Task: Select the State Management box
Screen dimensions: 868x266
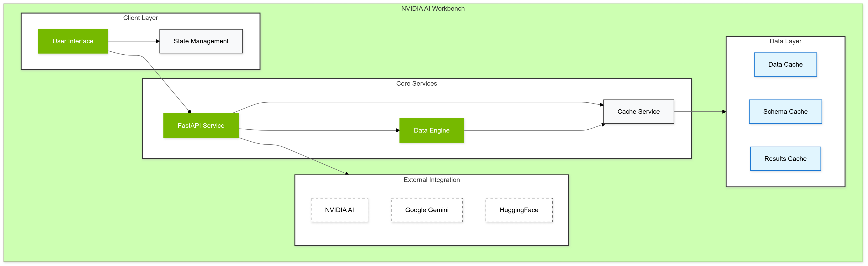Action: pyautogui.click(x=201, y=41)
